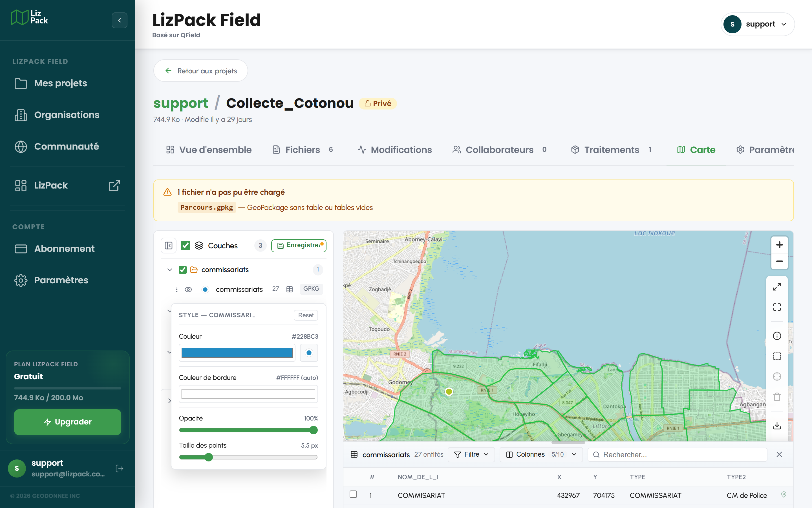812x508 pixels.
Task: Open the Traitements tab
Action: (x=611, y=150)
